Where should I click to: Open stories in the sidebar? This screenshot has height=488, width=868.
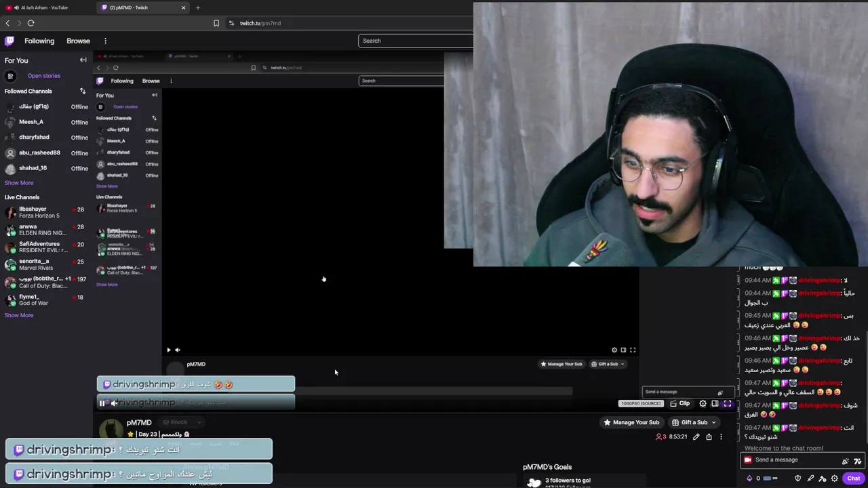[44, 76]
